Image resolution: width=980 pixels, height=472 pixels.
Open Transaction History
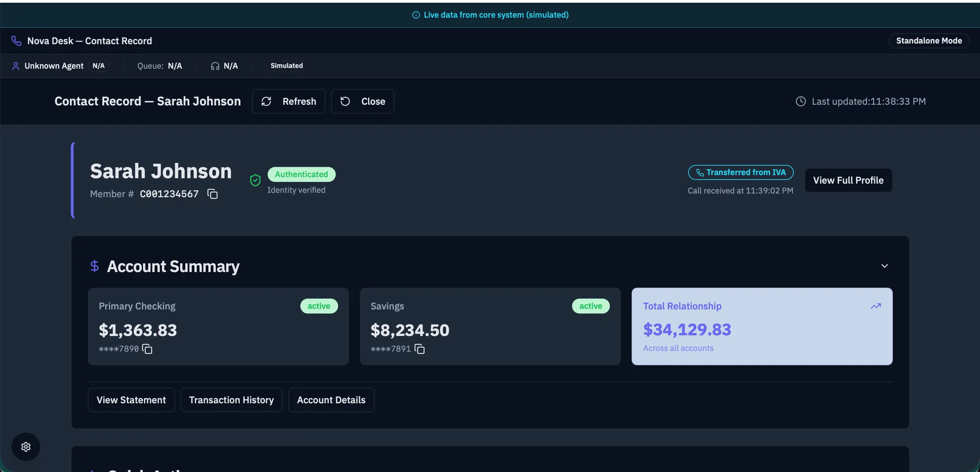(x=231, y=400)
